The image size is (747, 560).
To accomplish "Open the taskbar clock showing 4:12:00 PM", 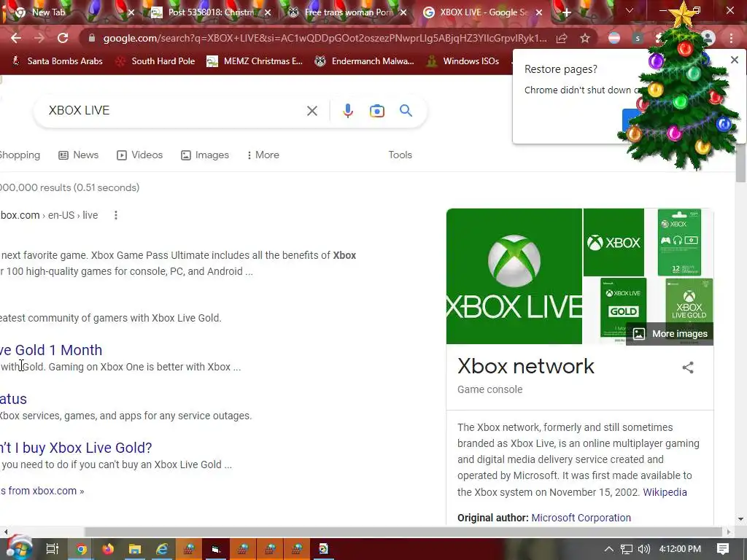I will (x=680, y=549).
